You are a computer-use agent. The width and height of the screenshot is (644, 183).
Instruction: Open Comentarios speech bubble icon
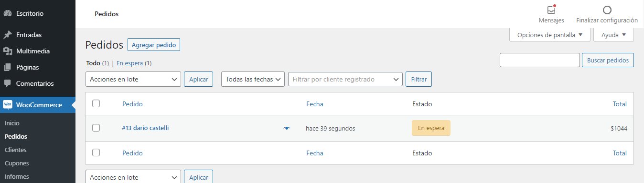[x=7, y=83]
